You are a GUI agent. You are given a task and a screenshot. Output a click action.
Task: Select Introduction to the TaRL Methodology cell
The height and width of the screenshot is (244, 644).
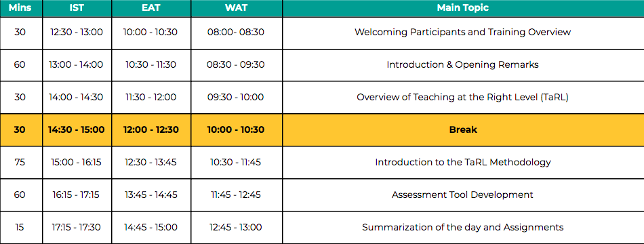click(463, 162)
